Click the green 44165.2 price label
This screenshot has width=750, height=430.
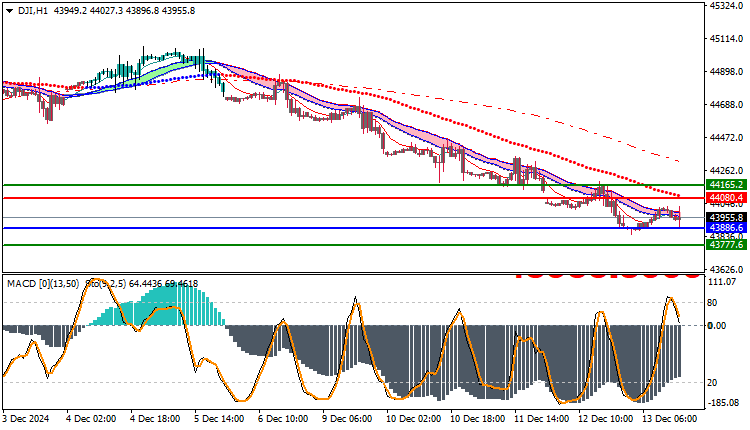727,185
